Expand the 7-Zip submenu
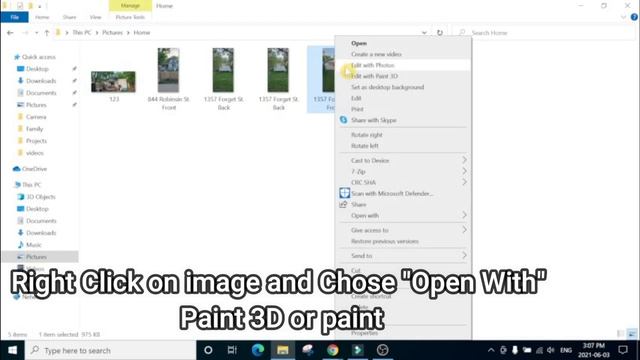Viewport: 640px width, 360px height. click(x=403, y=172)
